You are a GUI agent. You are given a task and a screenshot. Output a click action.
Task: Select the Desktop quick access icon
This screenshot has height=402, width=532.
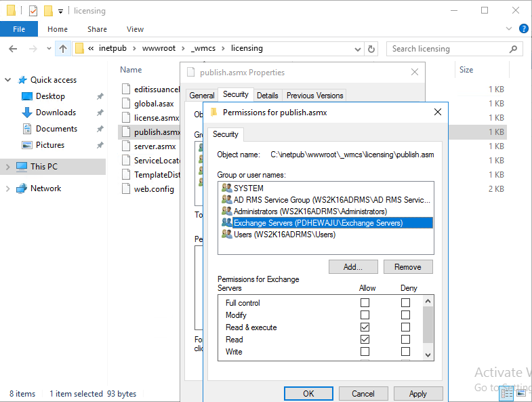click(x=27, y=96)
